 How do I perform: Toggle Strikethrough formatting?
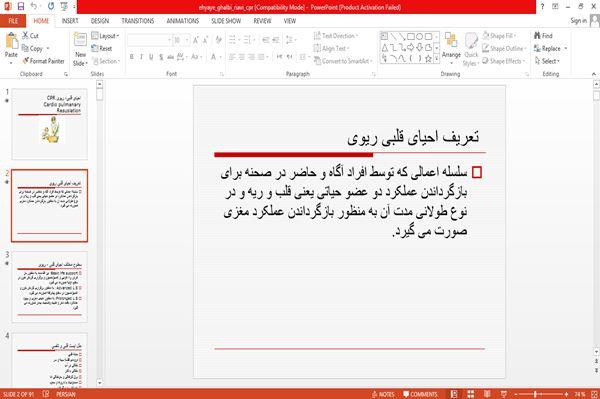(171, 57)
